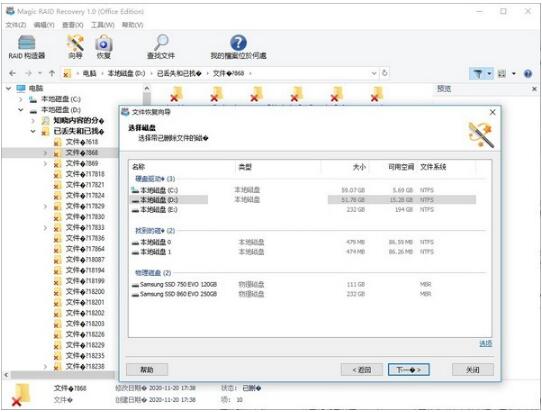
Task: Click the 恢复 recovery toolbar icon
Action: pyautogui.click(x=103, y=47)
